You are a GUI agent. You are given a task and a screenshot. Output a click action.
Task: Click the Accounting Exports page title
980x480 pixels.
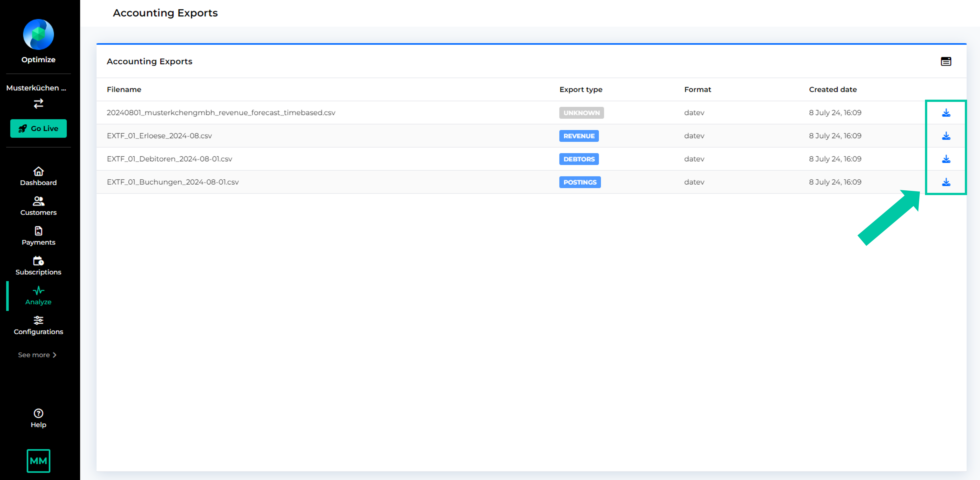(165, 13)
